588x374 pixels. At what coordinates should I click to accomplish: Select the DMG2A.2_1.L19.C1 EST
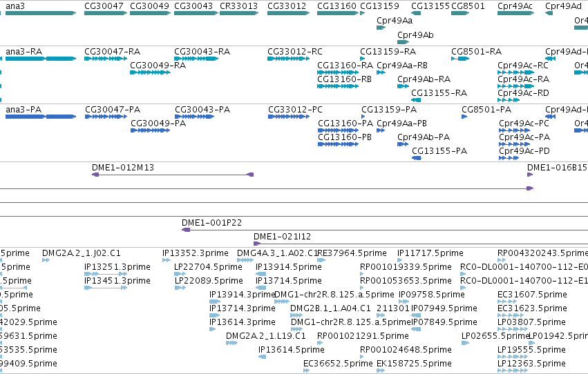231,343
